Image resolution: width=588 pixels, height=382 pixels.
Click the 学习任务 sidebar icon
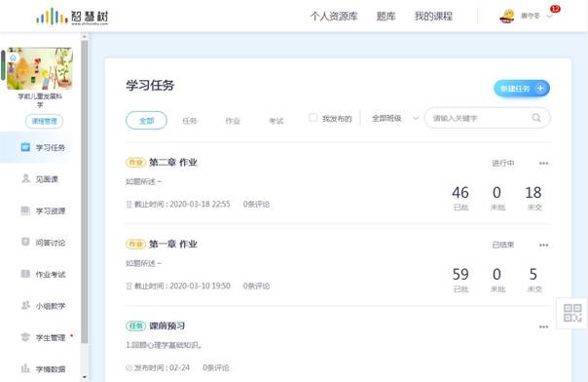coord(25,147)
